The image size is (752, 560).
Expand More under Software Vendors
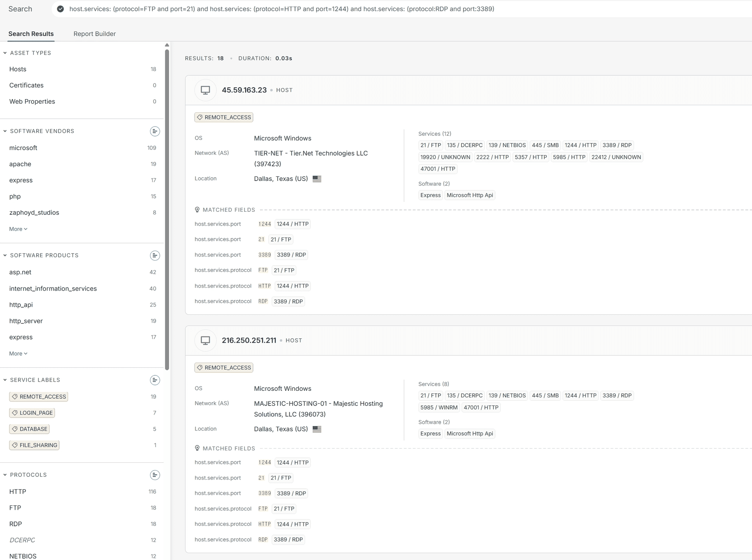click(x=18, y=229)
